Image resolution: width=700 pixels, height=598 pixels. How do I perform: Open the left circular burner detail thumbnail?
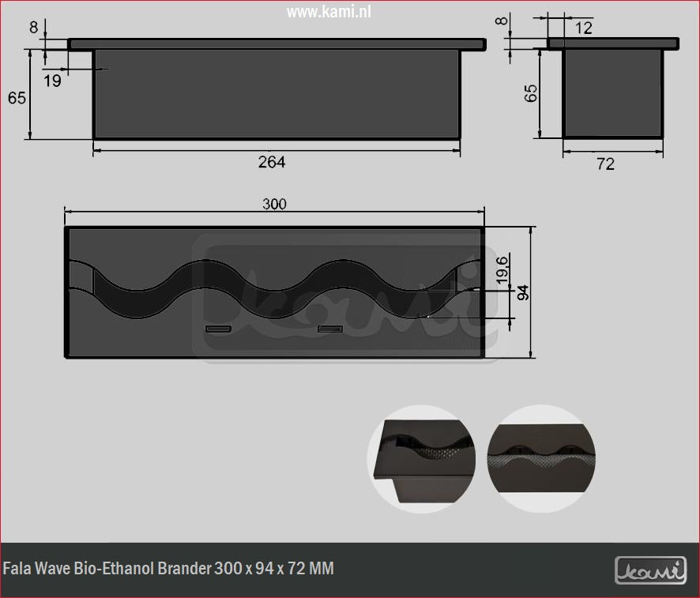(x=421, y=460)
